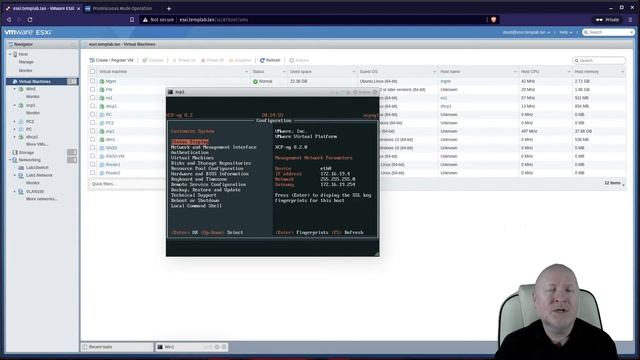Open the Host CPU column dropdown

click(x=569, y=71)
